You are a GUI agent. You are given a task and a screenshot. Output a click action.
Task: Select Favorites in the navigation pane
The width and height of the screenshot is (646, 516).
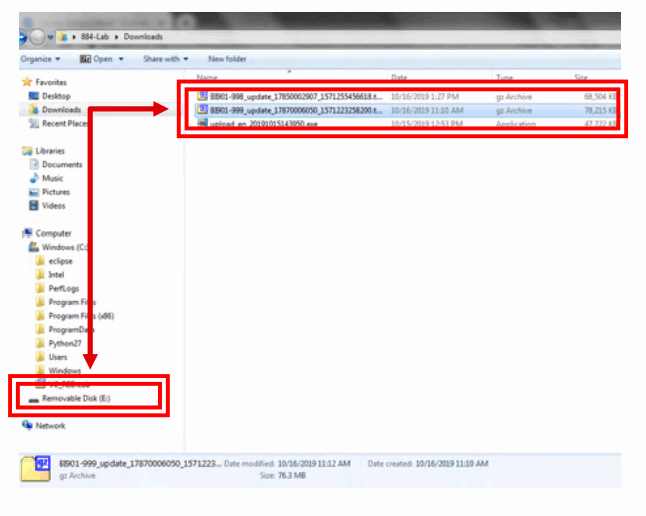click(51, 82)
